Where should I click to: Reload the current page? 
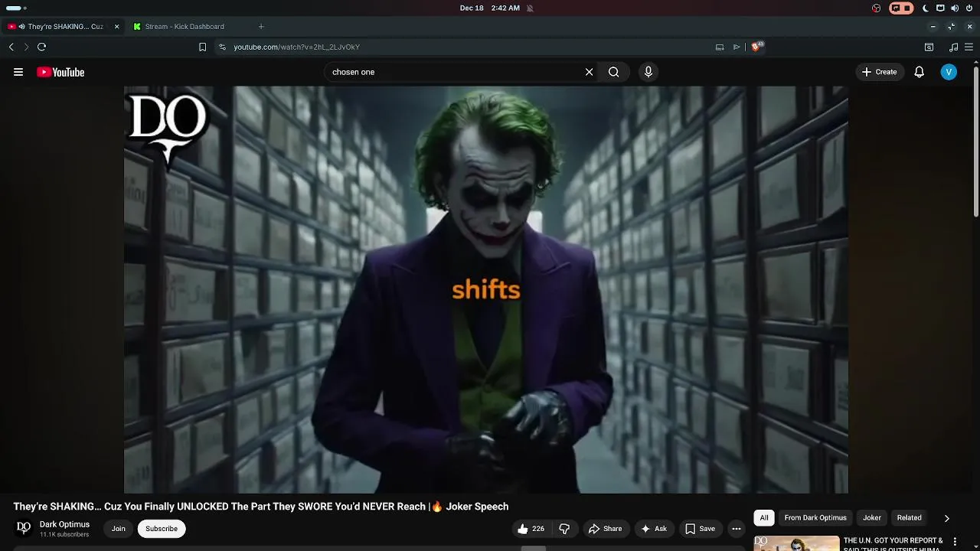coord(42,47)
